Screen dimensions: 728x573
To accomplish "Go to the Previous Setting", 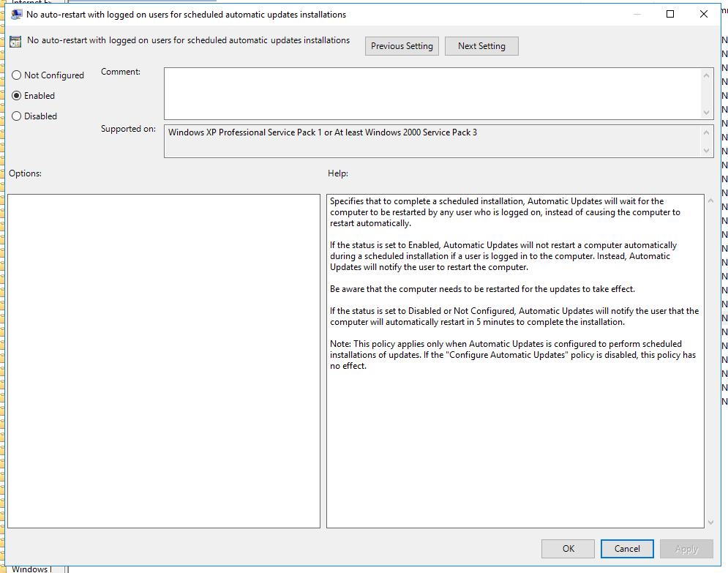I will coord(402,46).
